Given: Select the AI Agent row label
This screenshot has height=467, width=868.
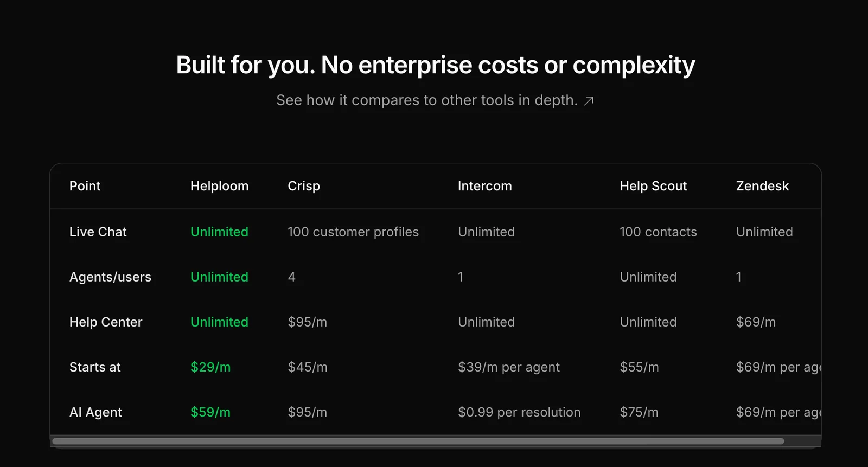Looking at the screenshot, I should 95,412.
